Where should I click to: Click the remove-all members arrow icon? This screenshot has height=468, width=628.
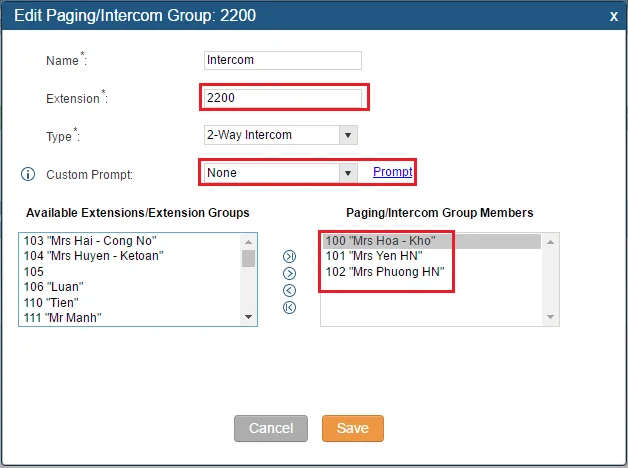[290, 307]
